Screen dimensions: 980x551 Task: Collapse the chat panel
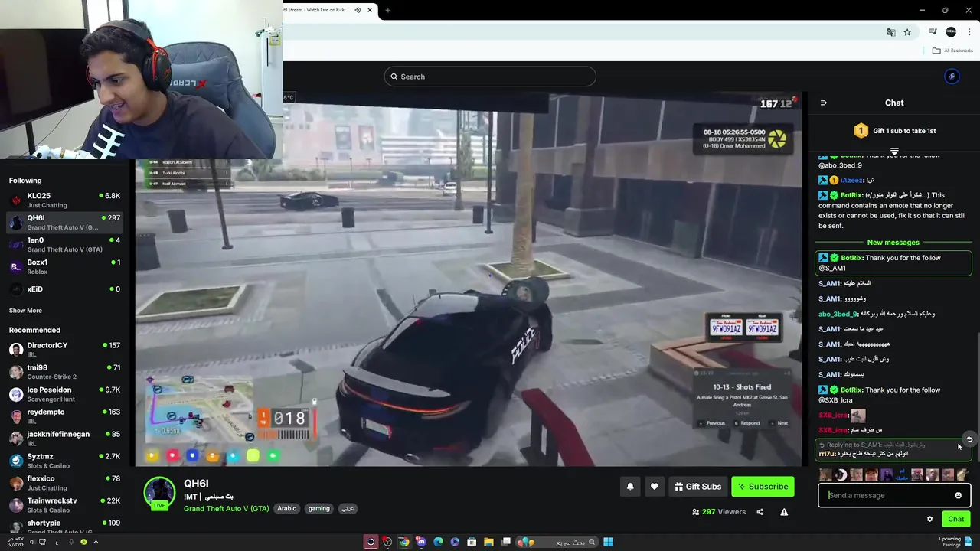click(823, 103)
